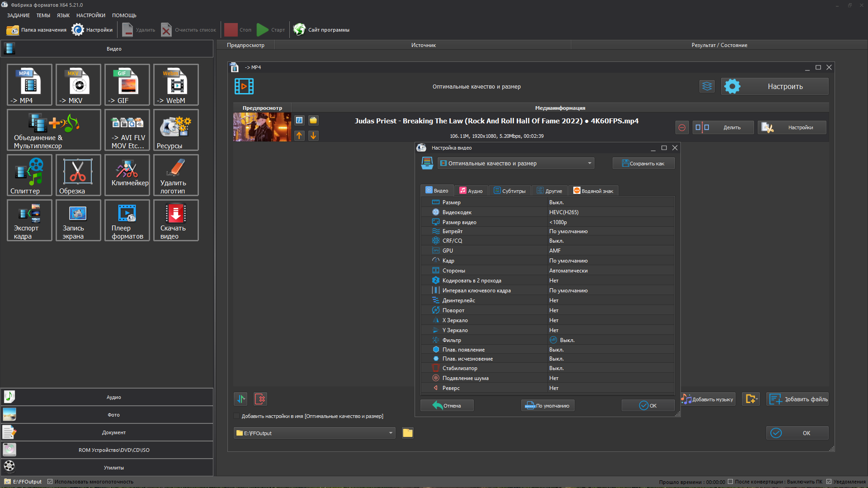Open the -> MKV conversion tool
868x488 pixels.
point(78,85)
